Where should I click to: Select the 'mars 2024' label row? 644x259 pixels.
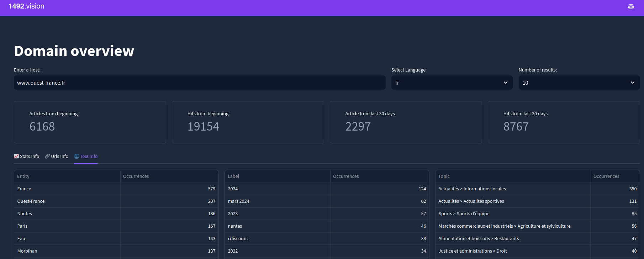pos(238,201)
